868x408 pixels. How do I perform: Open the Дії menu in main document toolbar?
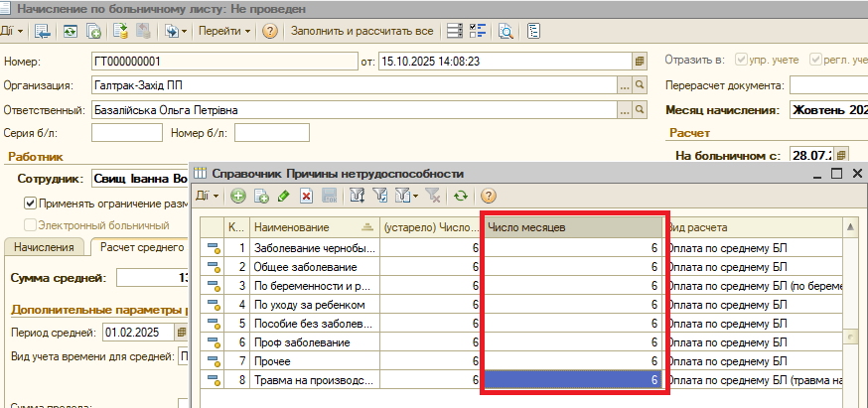click(x=11, y=31)
